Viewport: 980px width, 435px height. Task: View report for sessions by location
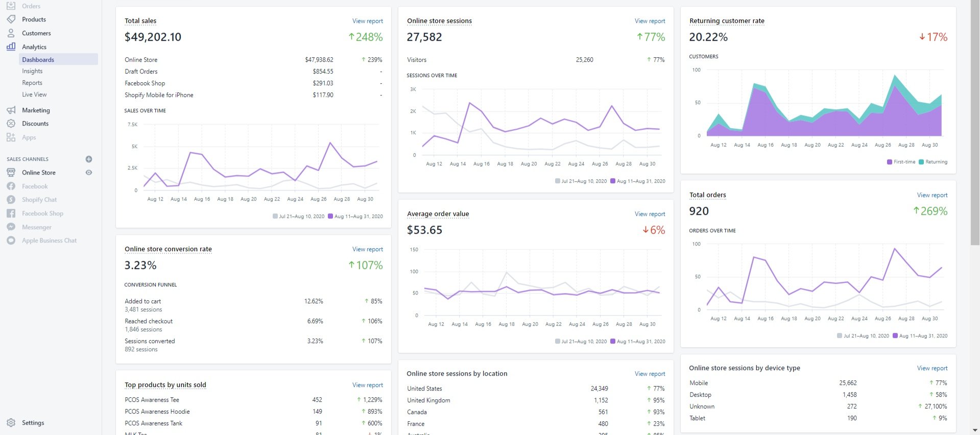coord(650,374)
